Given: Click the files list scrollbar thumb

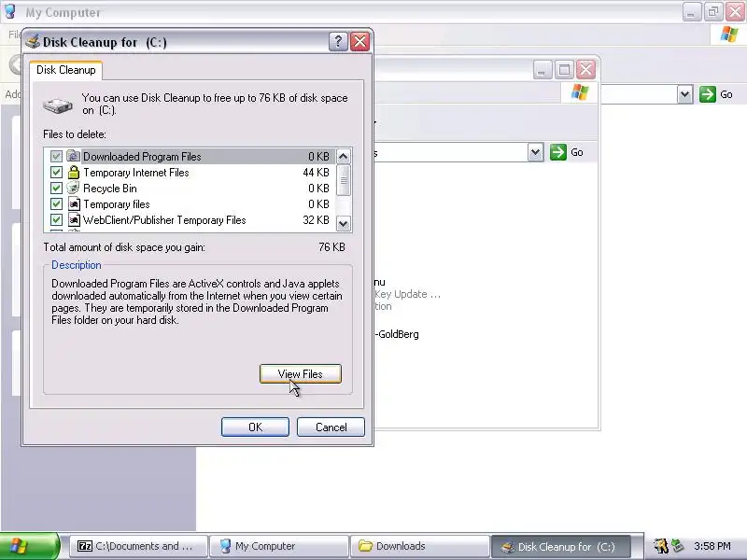Looking at the screenshot, I should tap(344, 180).
